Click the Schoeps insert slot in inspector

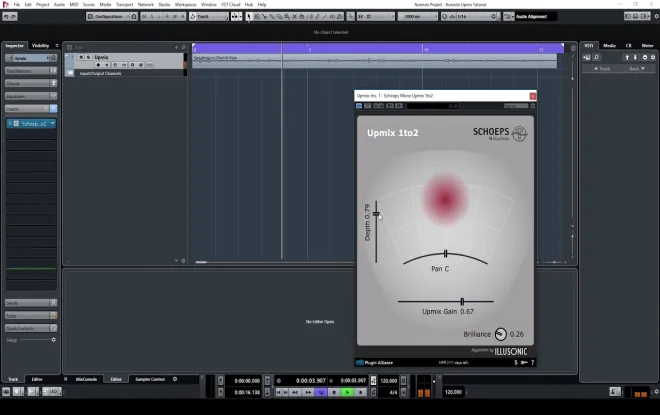31,123
